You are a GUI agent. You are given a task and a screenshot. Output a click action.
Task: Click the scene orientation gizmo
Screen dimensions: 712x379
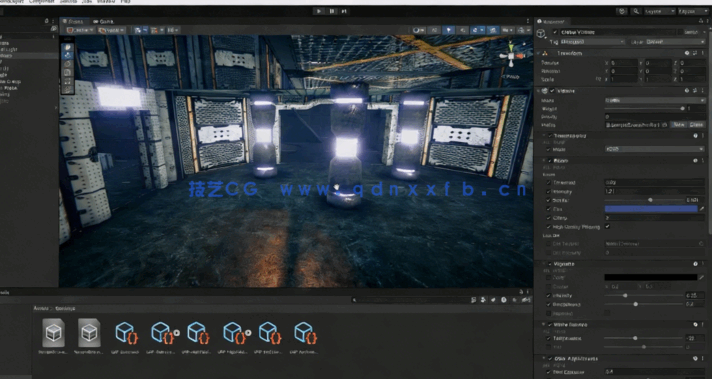click(x=511, y=55)
